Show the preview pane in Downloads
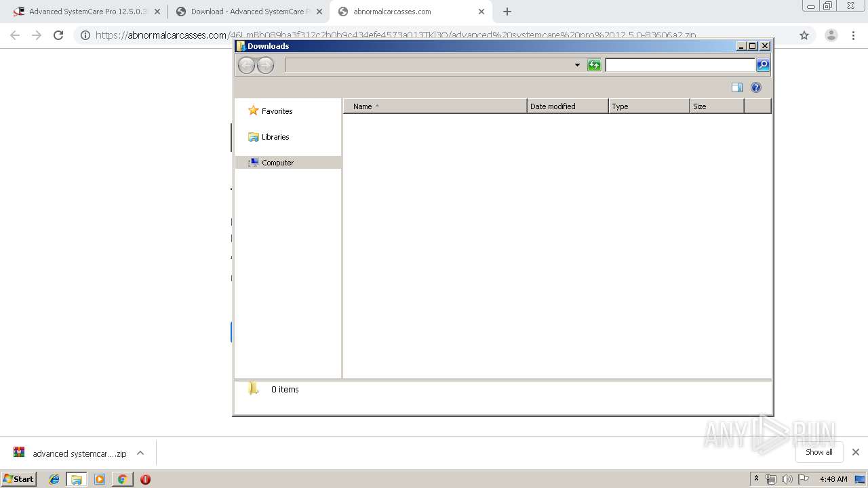This screenshot has width=868, height=488. point(737,87)
